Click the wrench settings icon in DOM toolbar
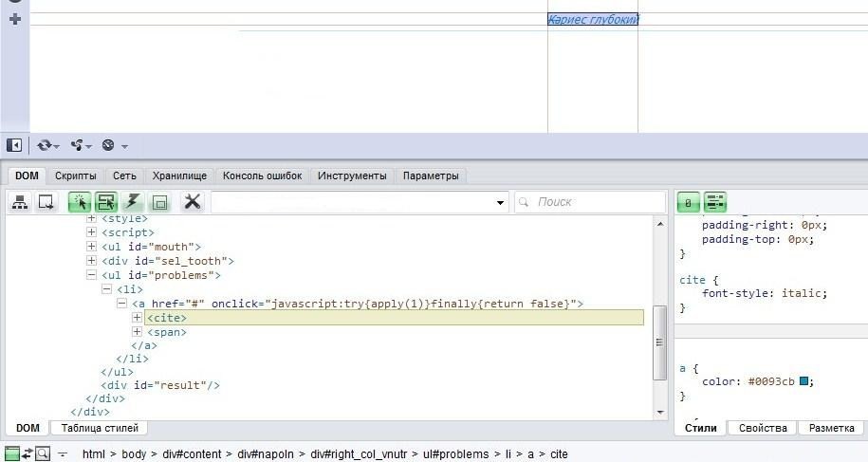Viewport: 868px width, 462px height. (193, 202)
